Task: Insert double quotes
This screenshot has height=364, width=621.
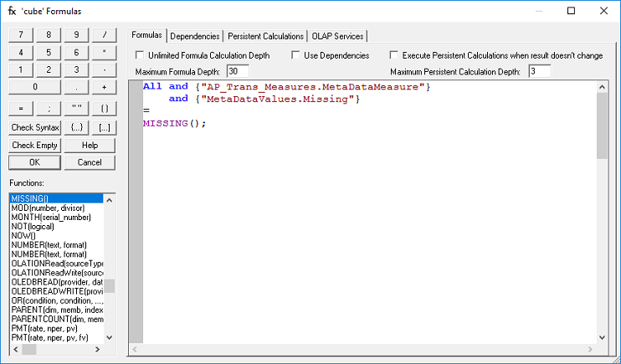Action: [76, 109]
